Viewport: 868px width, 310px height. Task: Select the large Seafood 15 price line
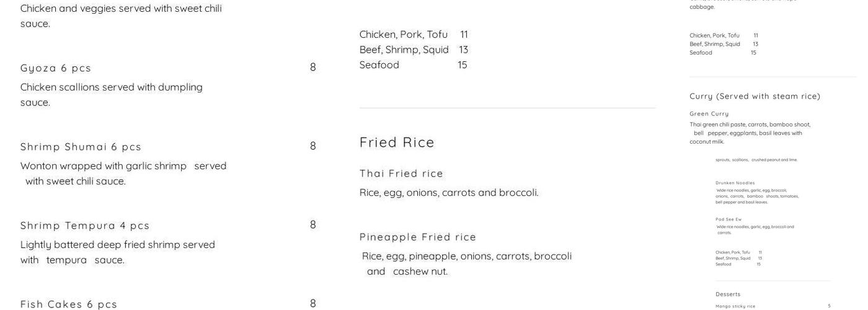pyautogui.click(x=414, y=64)
